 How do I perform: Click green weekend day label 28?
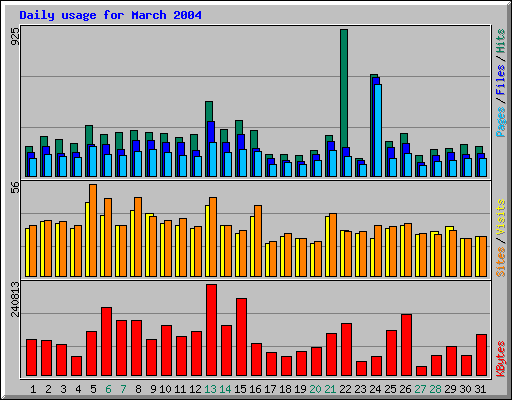435,389
